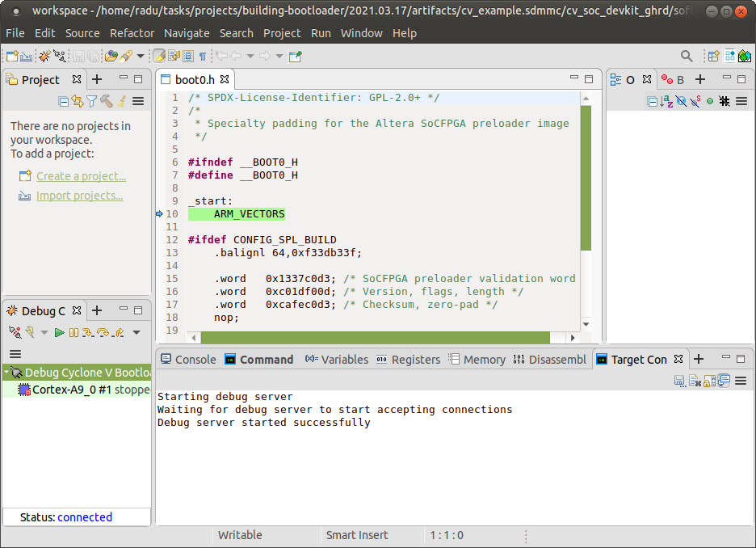Click the 'Import projects...' link
Screen dimensions: 756x548
79,196
